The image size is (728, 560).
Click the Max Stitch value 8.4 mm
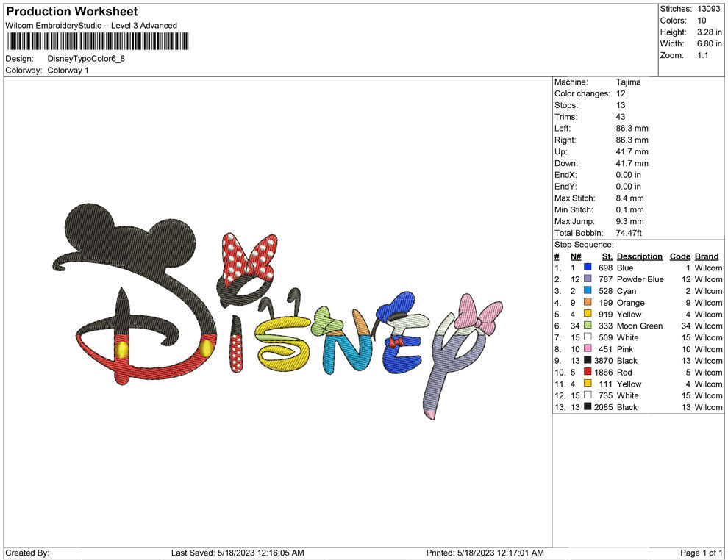point(629,198)
